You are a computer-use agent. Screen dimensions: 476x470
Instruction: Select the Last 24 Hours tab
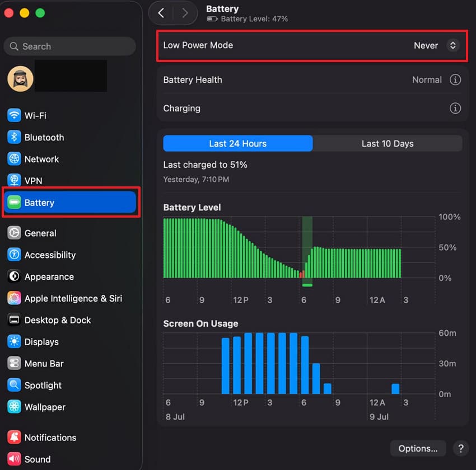(237, 143)
